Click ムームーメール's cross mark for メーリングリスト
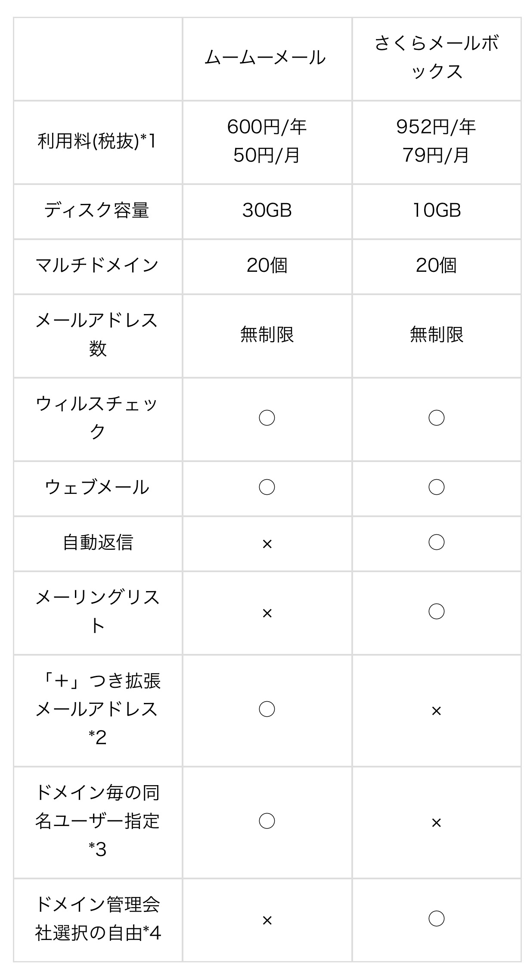The height and width of the screenshot is (980, 524). click(267, 613)
